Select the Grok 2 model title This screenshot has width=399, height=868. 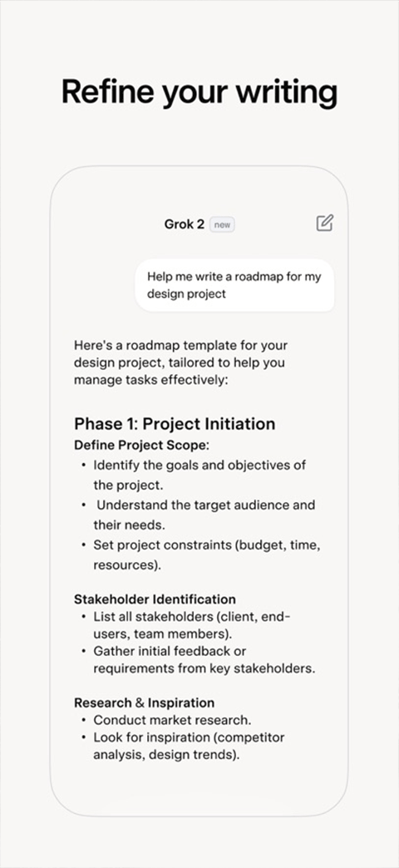(185, 224)
